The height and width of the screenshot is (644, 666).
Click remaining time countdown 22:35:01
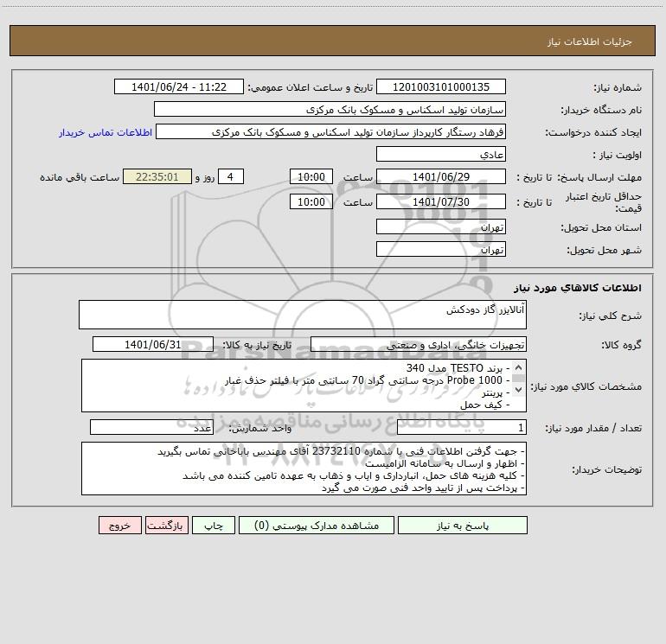click(157, 176)
